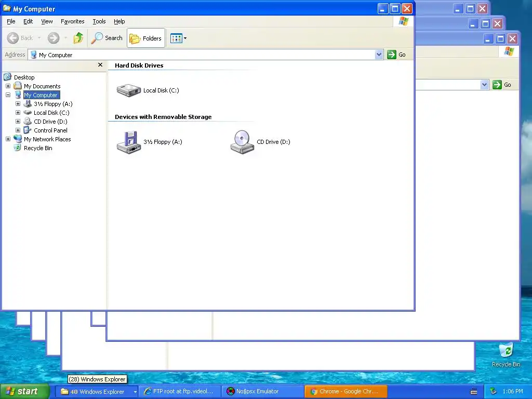Select CD Drive (D:) icon in tree

[x=28, y=121]
